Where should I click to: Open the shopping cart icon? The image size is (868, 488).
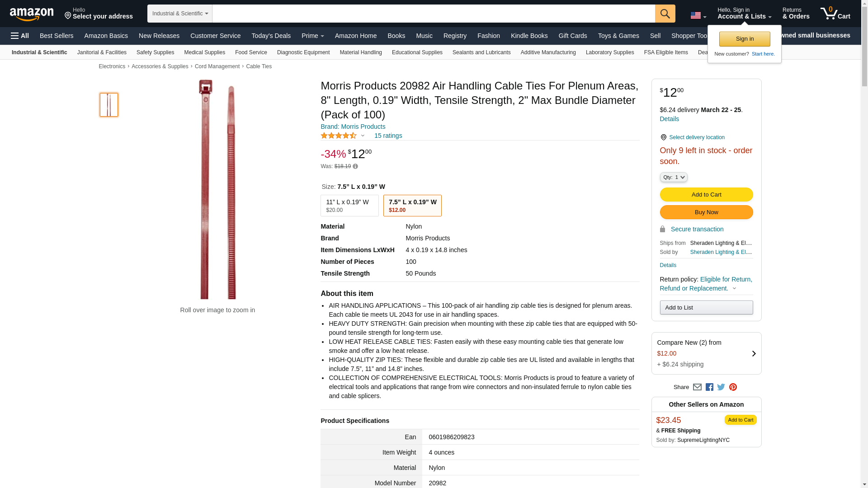[835, 14]
